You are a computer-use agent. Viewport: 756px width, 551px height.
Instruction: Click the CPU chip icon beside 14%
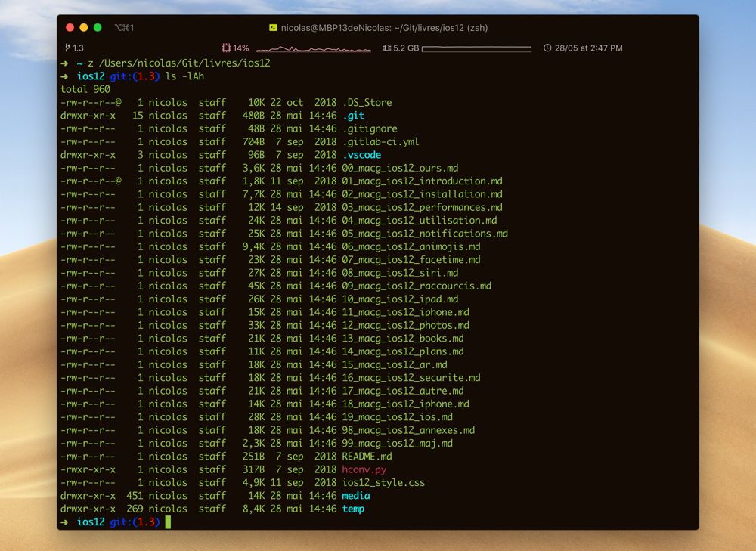225,48
